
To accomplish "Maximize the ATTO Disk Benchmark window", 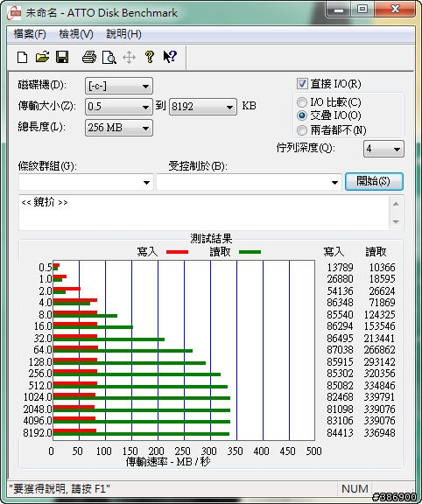I will click(362, 10).
